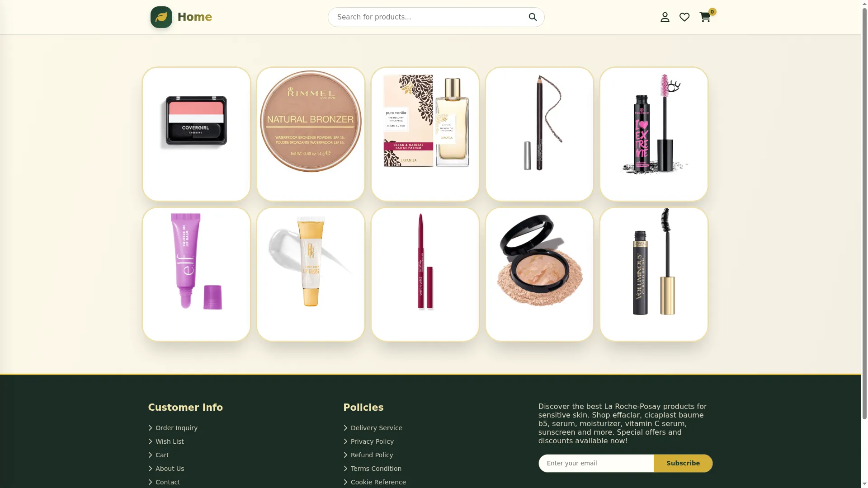Click the chevron beside footer Cart link
868x488 pixels.
tap(150, 455)
